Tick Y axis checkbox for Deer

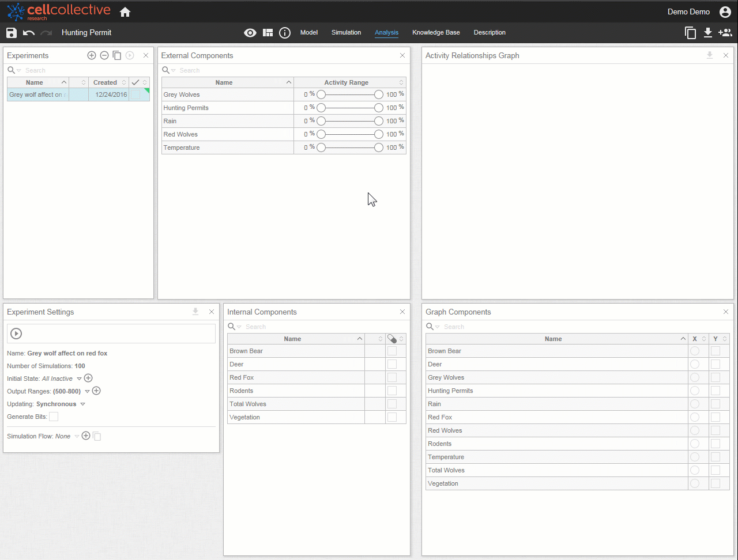pyautogui.click(x=716, y=364)
